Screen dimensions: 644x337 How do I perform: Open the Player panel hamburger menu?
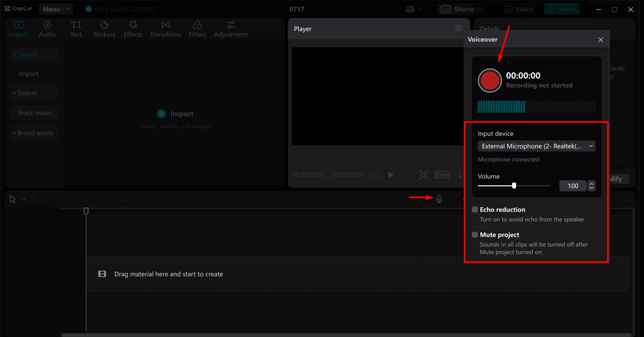tap(458, 29)
